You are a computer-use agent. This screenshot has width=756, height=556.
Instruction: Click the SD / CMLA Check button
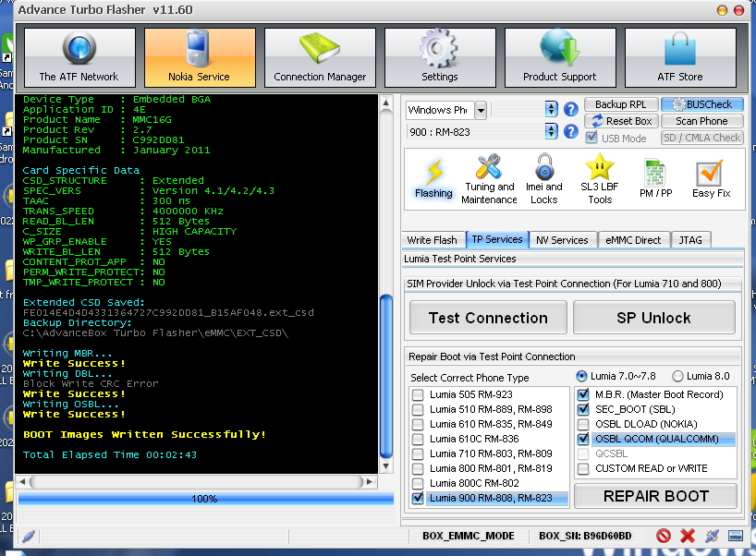(x=702, y=138)
